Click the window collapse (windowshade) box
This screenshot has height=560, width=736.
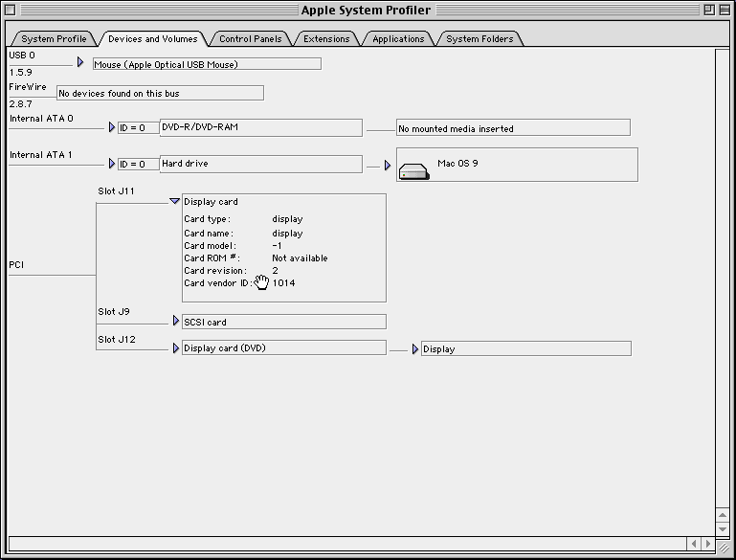click(725, 10)
